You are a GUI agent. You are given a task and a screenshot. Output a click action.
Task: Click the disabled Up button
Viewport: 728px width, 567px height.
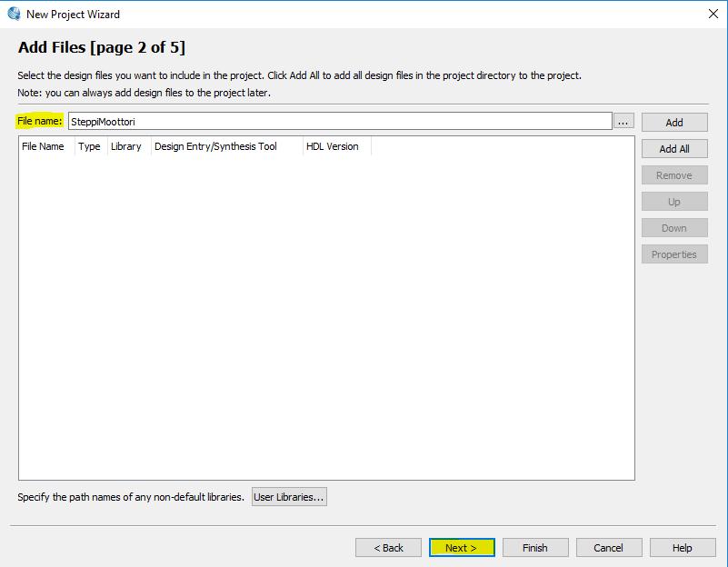[x=674, y=202]
